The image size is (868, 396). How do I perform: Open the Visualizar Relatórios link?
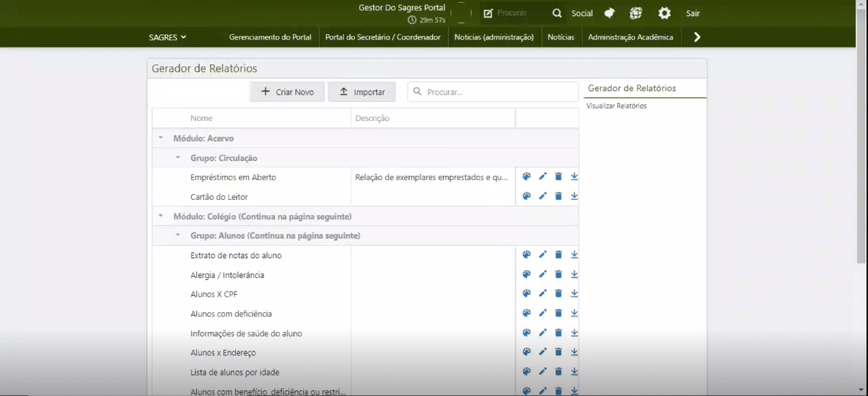(x=616, y=106)
